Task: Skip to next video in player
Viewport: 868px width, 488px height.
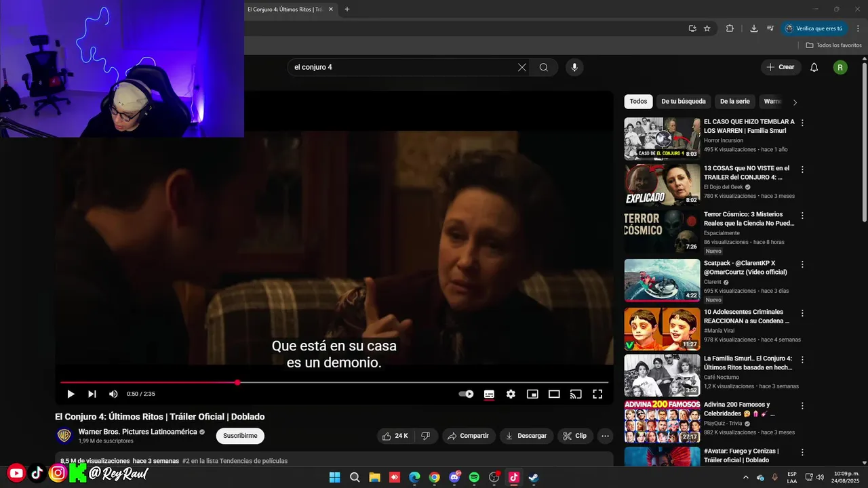Action: 92,394
